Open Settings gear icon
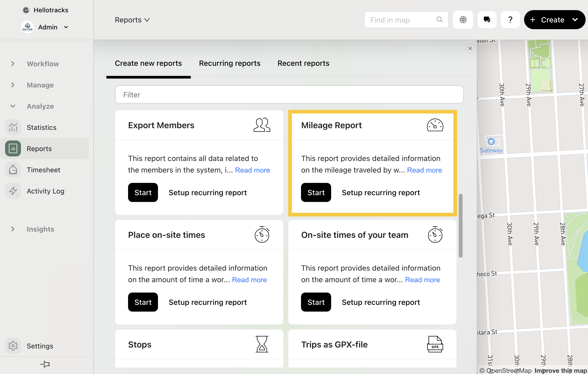The height and width of the screenshot is (374, 588). pyautogui.click(x=13, y=346)
